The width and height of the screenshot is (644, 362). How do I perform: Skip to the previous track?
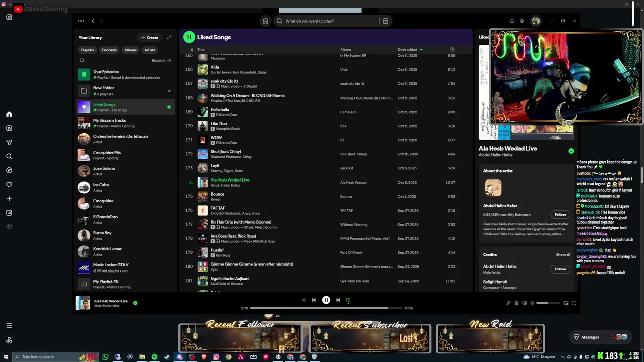point(314,300)
